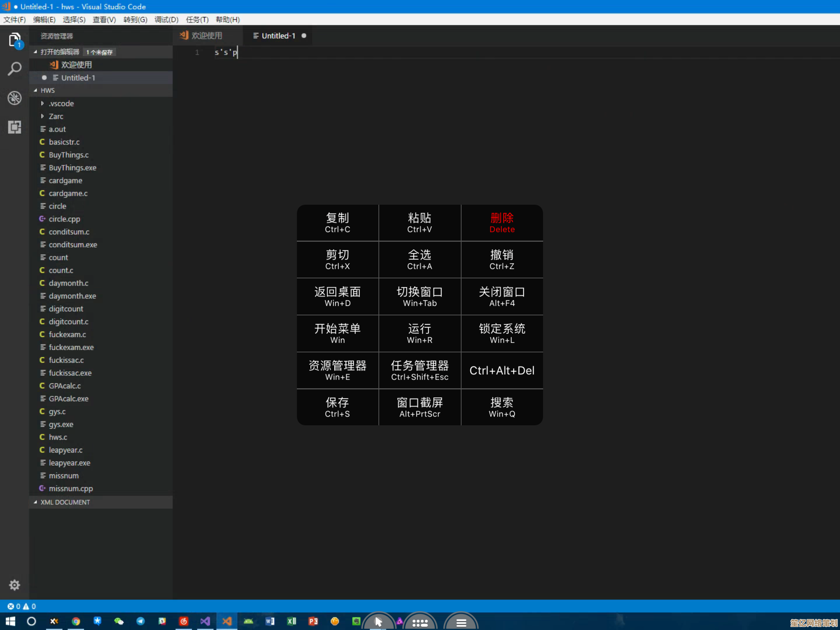Collapse the HWS section in Explorer
This screenshot has height=630, width=840.
(x=48, y=90)
